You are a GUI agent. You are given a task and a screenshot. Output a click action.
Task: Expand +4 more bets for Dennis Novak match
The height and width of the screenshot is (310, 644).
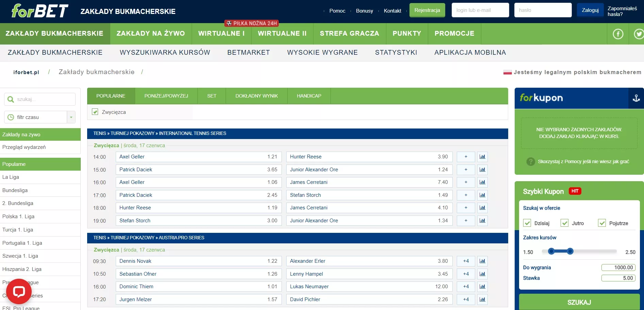(x=466, y=261)
